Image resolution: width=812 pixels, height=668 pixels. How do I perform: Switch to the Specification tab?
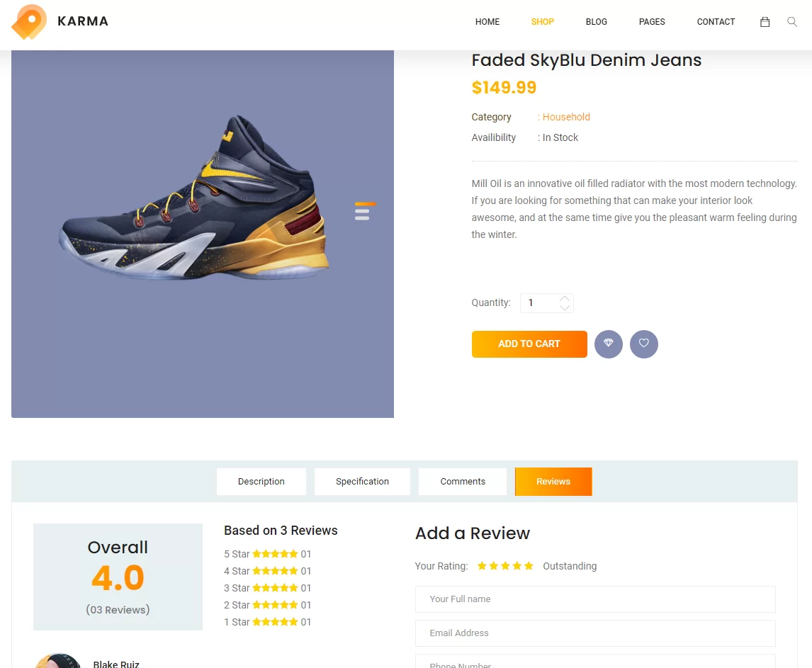(362, 482)
